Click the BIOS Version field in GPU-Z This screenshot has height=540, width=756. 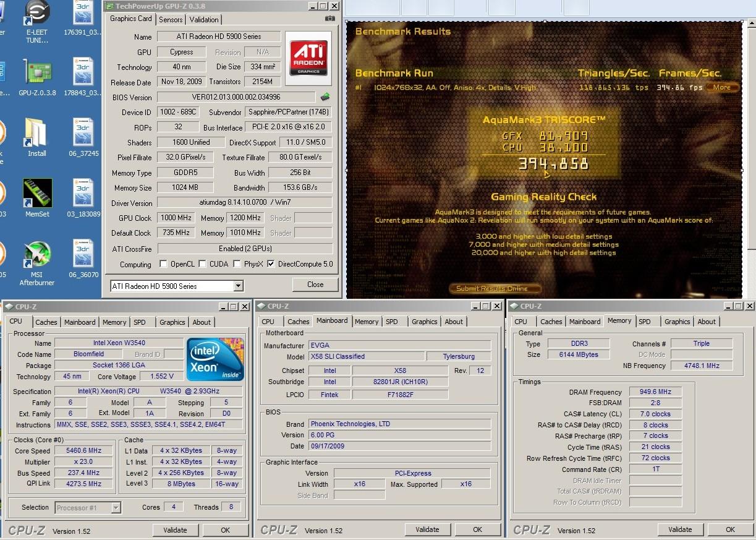tap(236, 97)
